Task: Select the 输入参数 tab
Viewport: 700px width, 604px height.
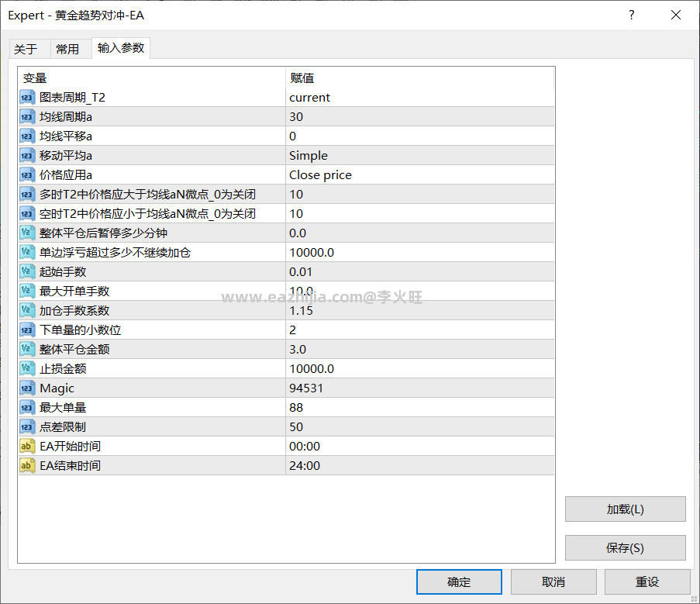Action: [x=121, y=48]
